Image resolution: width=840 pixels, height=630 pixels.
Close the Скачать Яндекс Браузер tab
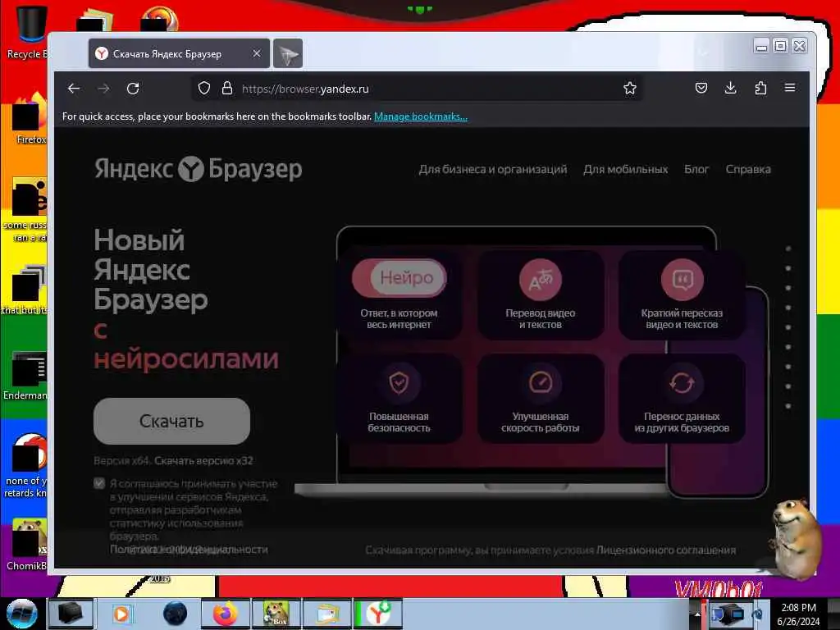257,53
